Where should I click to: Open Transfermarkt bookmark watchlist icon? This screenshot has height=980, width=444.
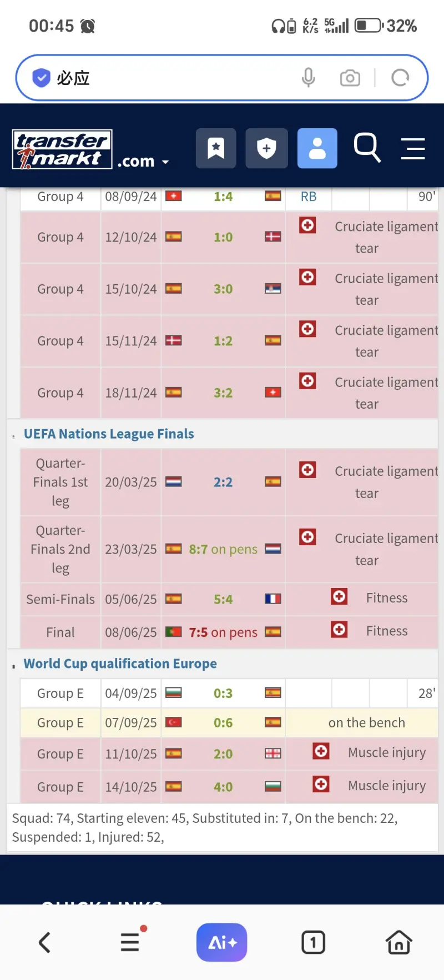[216, 148]
